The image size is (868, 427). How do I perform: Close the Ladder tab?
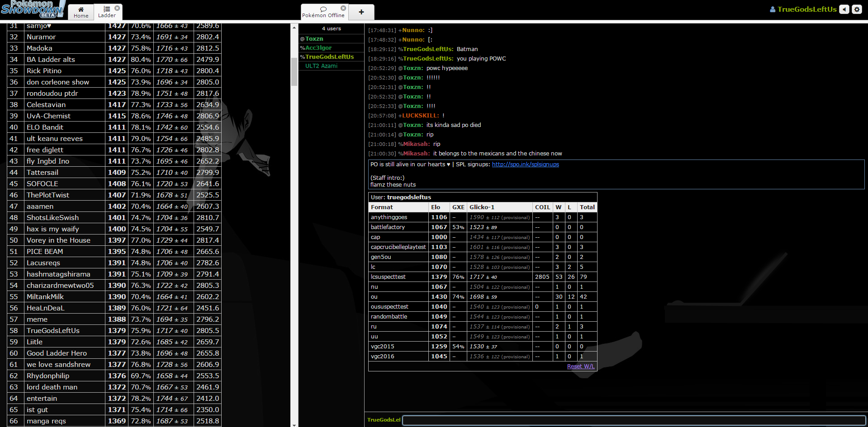tap(117, 8)
